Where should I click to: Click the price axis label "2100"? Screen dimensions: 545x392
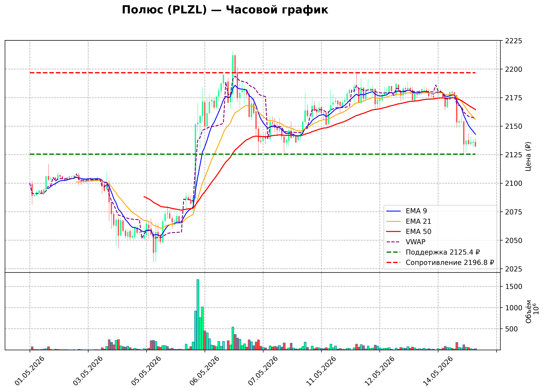coord(514,183)
